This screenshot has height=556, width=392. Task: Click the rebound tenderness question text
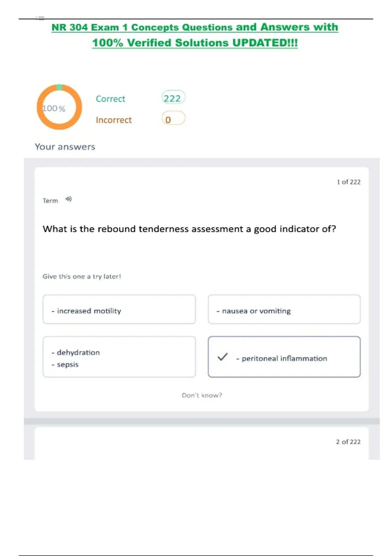[189, 229]
